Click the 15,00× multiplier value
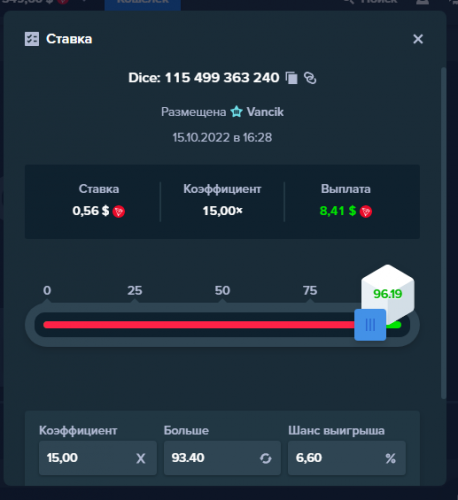 pos(223,211)
